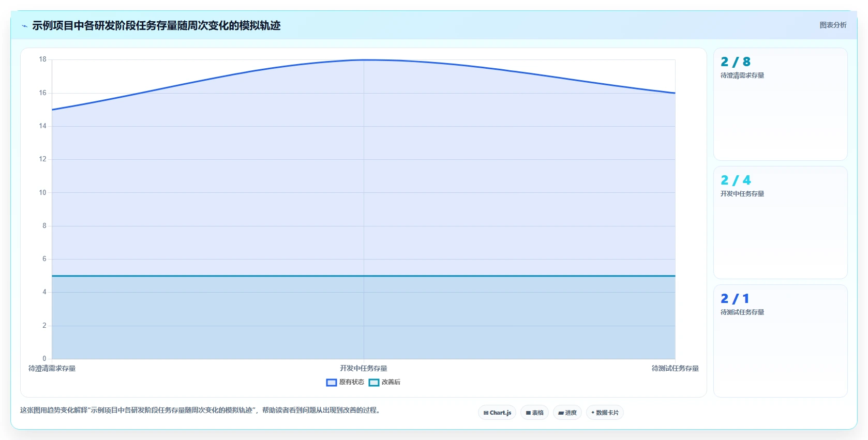Click the 2 / 1 value text
This screenshot has width=868, height=440.
[x=735, y=299]
